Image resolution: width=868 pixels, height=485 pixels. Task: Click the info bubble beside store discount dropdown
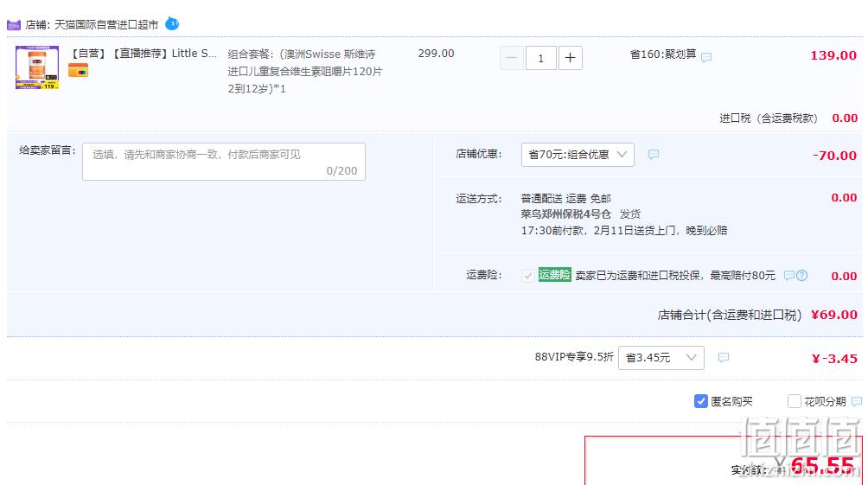(x=654, y=155)
